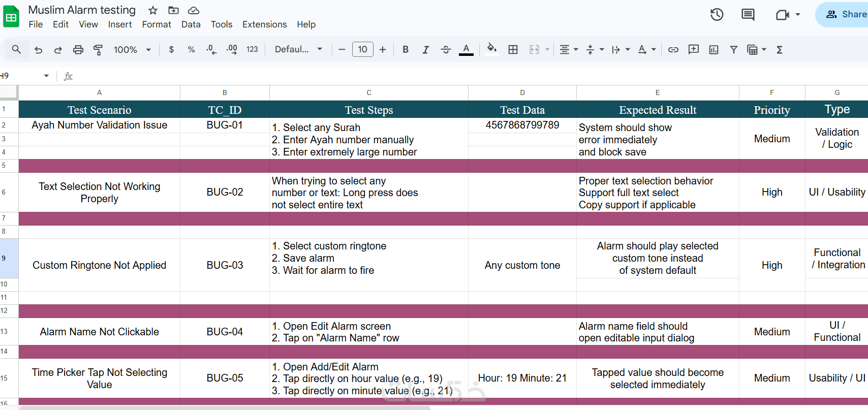Viewport: 868px width, 410px height.
Task: Open the Help menu
Action: (306, 24)
